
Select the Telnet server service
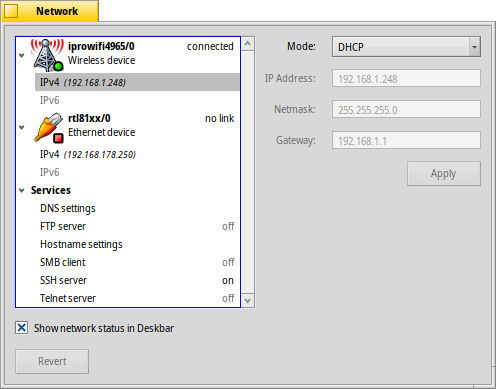[x=137, y=298]
